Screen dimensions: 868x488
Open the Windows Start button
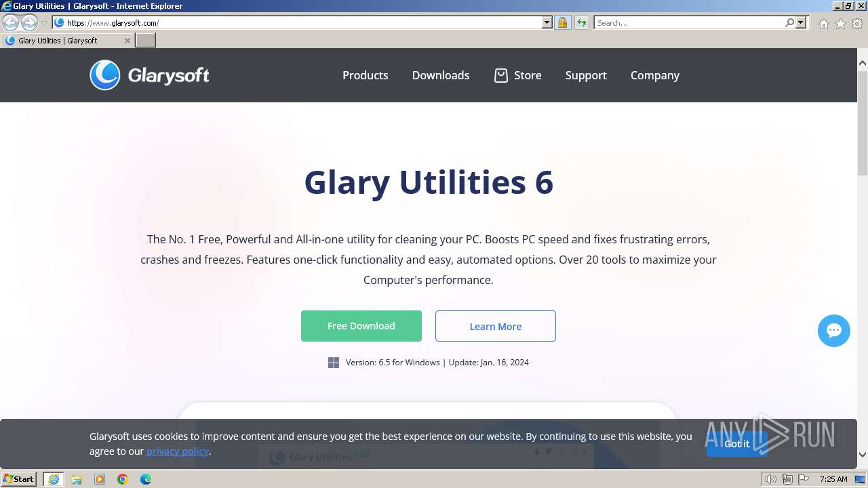19,479
